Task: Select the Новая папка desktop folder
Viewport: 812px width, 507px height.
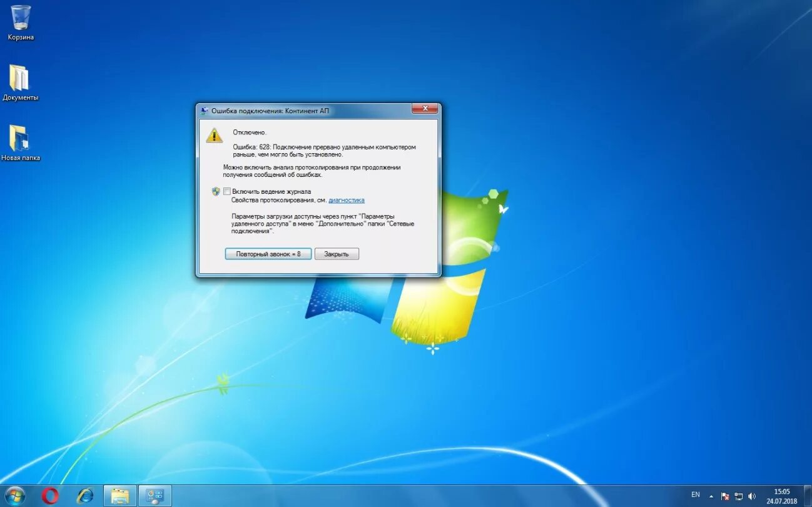Action: (20, 143)
